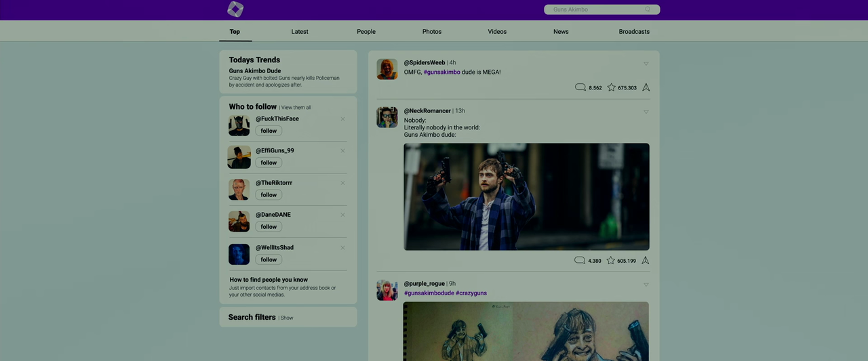Switch to the Videos tab

click(497, 32)
